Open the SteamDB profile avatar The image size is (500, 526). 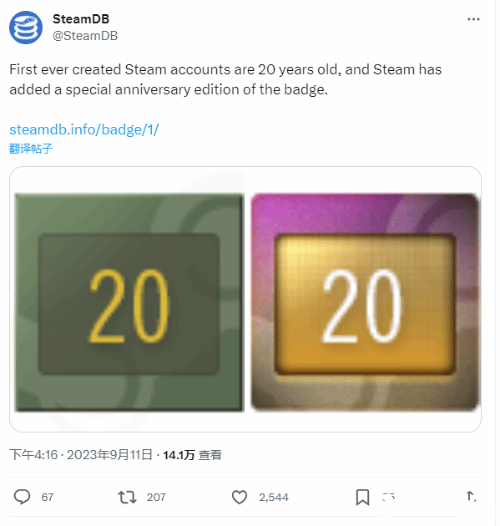coord(26,28)
